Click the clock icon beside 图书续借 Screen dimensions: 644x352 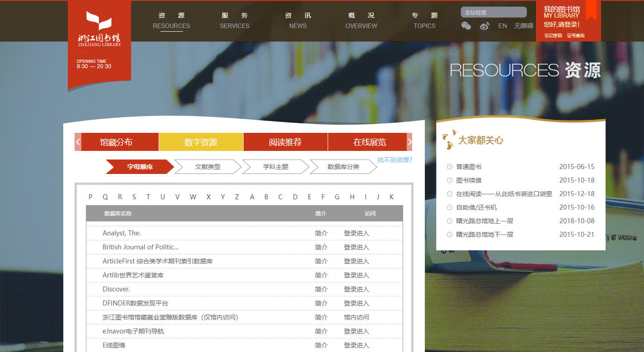pyautogui.click(x=449, y=180)
